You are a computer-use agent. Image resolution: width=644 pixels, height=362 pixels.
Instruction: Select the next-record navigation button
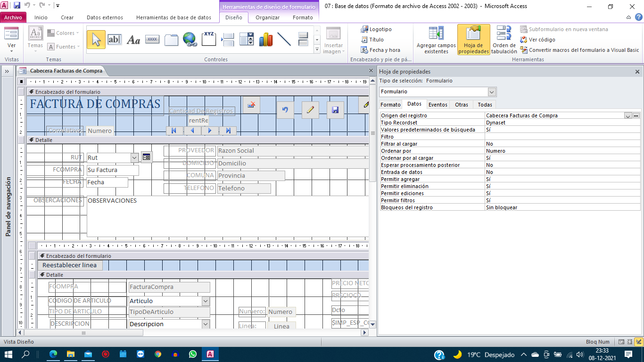pyautogui.click(x=210, y=131)
